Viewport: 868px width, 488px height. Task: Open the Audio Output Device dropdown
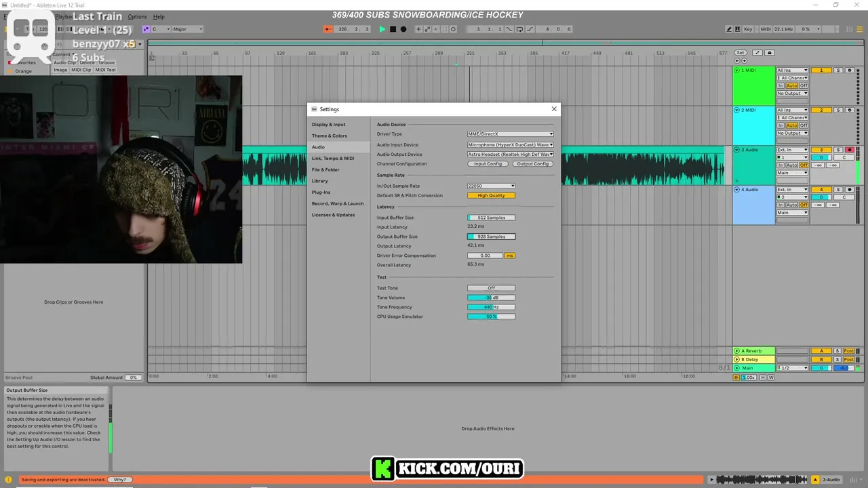[x=510, y=155]
